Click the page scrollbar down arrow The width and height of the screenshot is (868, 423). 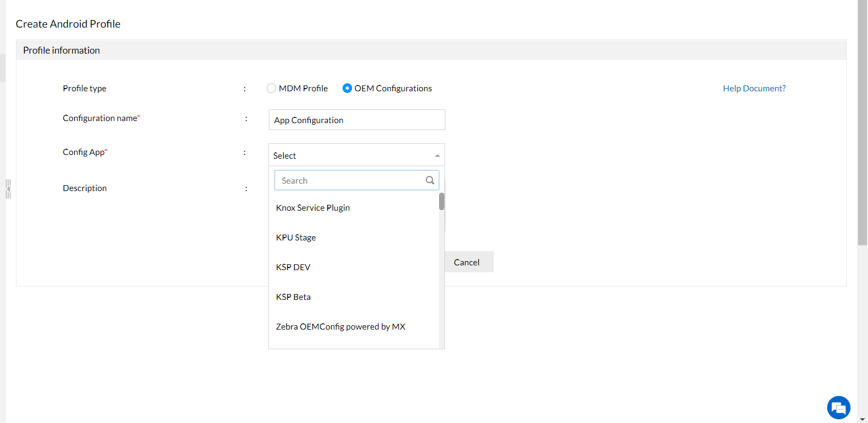862,419
